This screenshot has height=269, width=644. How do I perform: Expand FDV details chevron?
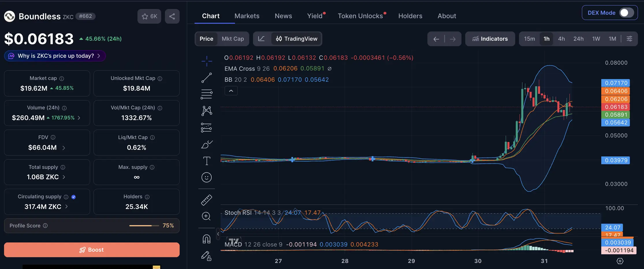(64, 148)
